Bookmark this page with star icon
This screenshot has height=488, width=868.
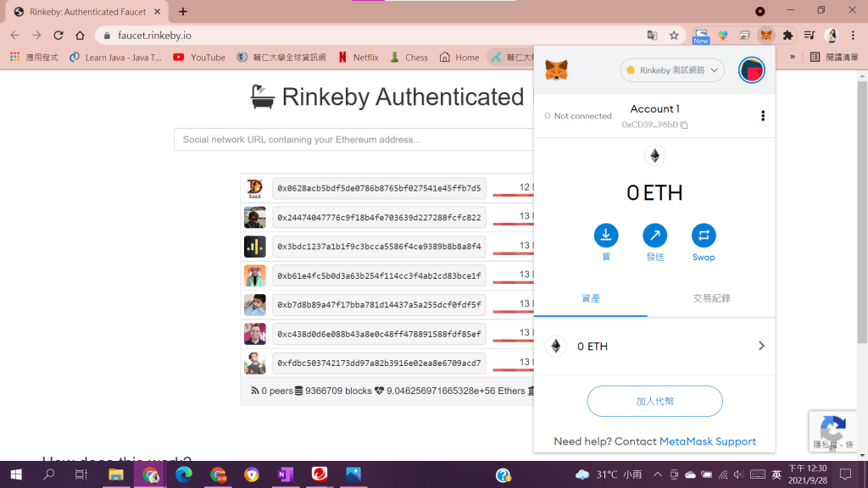[x=674, y=36]
